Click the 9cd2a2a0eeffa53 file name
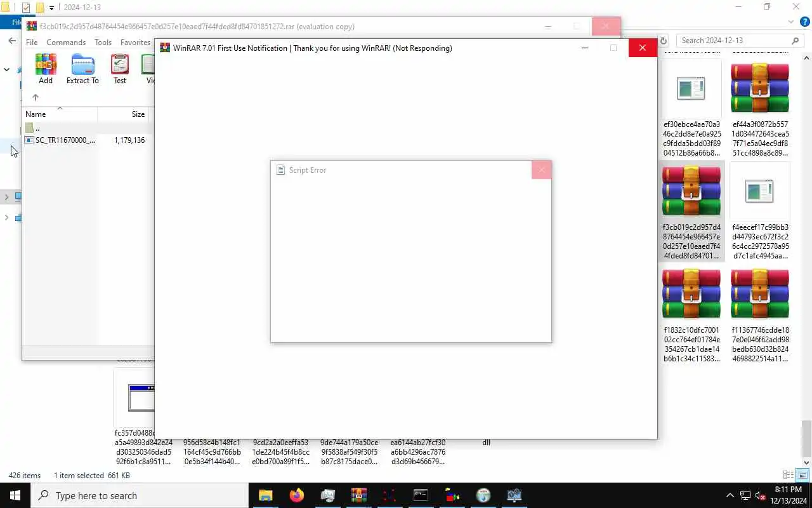Viewport: 812px width, 508px height. click(280, 452)
